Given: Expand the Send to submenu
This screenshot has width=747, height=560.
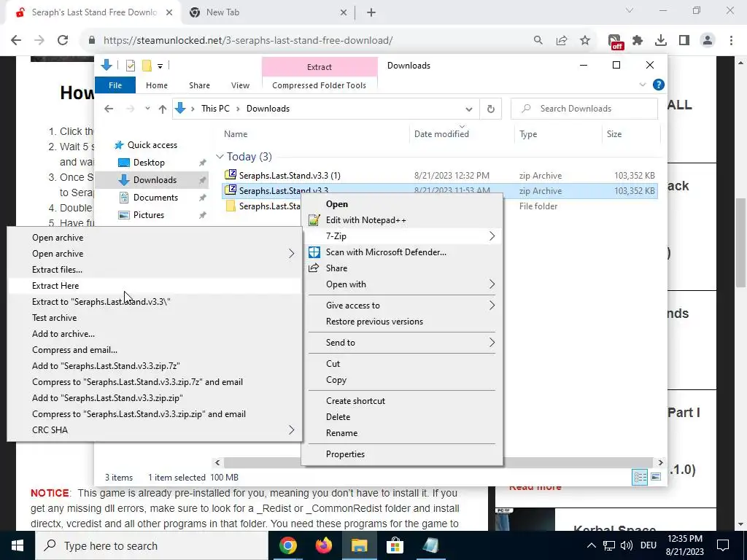Looking at the screenshot, I should (402, 343).
